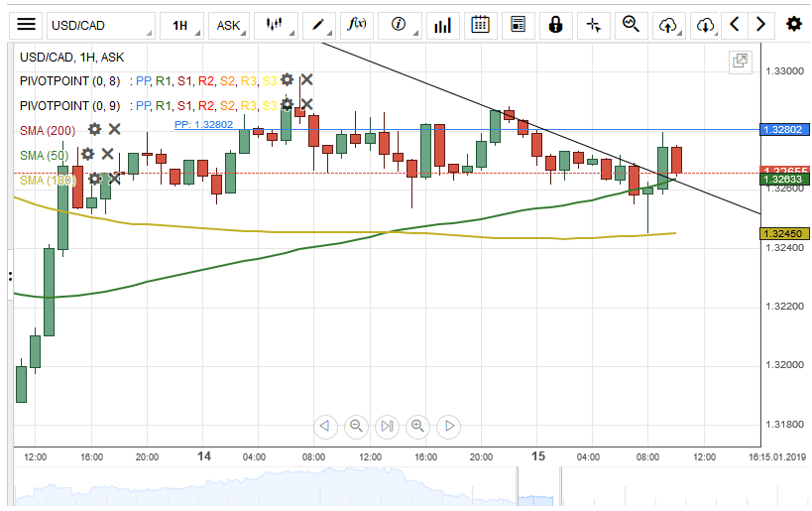Image resolution: width=812 pixels, height=511 pixels.
Task: Toggle the chart lock icon
Action: tap(555, 25)
